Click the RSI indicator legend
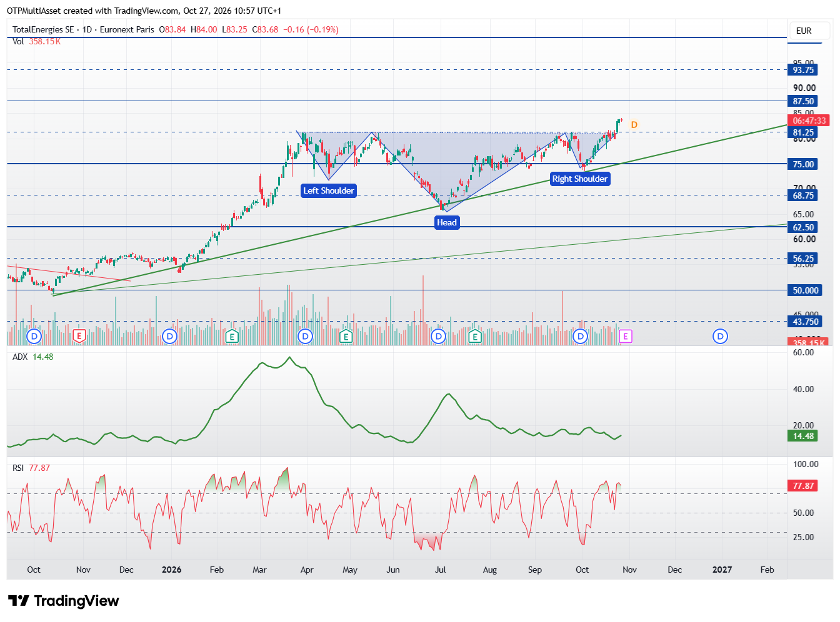 [x=31, y=468]
